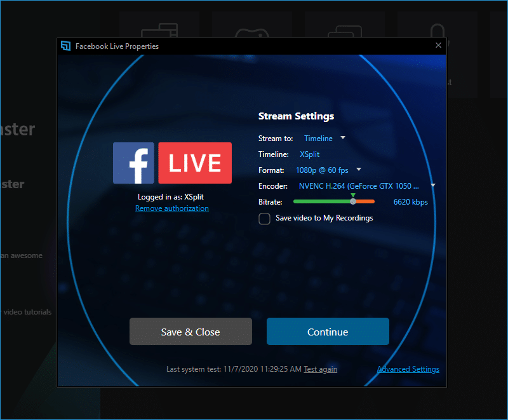
Task: Open the Advanced Settings link
Action: tap(408, 369)
